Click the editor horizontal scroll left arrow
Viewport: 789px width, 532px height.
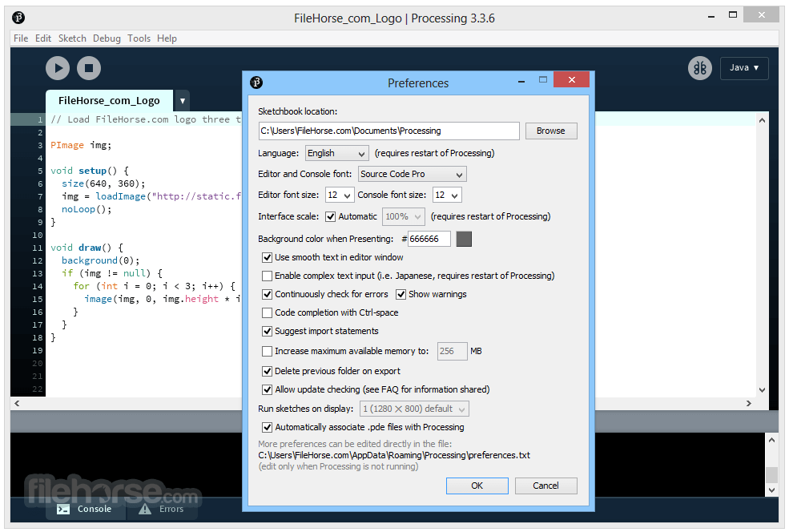point(17,403)
